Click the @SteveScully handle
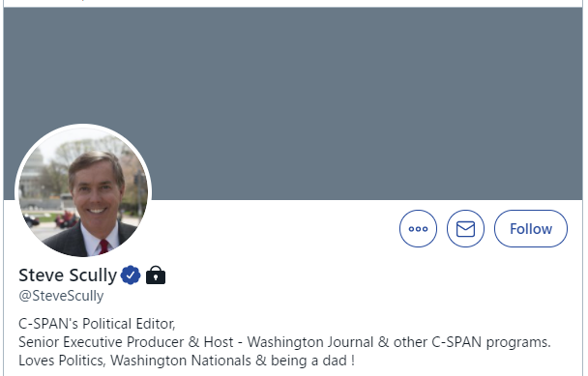 [x=61, y=296]
